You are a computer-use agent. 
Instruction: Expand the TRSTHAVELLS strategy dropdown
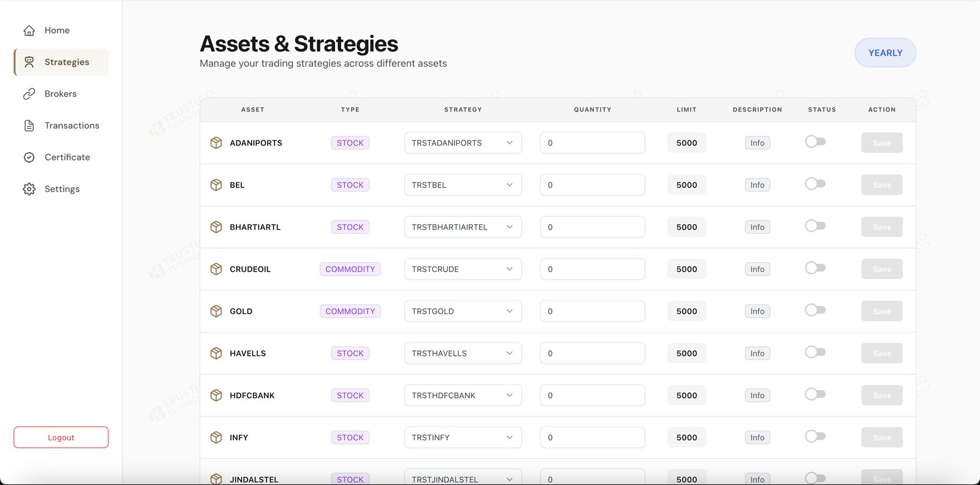[463, 353]
